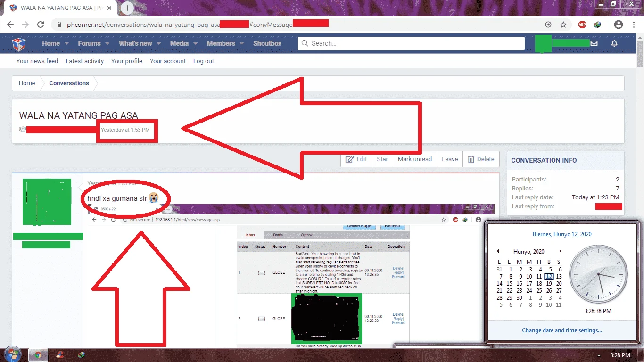Image resolution: width=644 pixels, height=362 pixels.
Task: Open Media in the navigation bar
Action: (x=179, y=43)
